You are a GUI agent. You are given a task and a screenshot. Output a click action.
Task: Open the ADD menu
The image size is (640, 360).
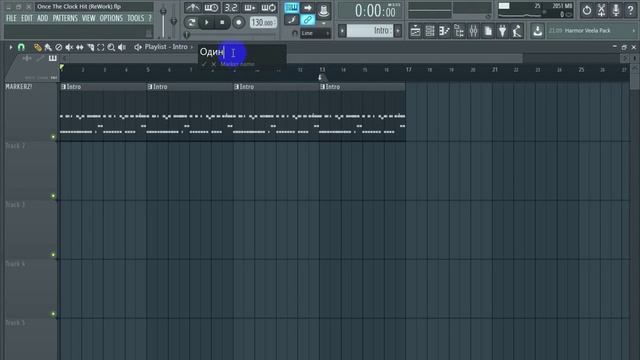point(42,18)
